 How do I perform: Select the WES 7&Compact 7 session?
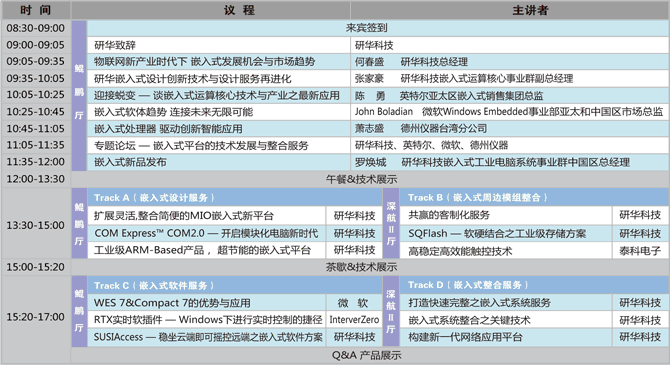tap(207, 303)
